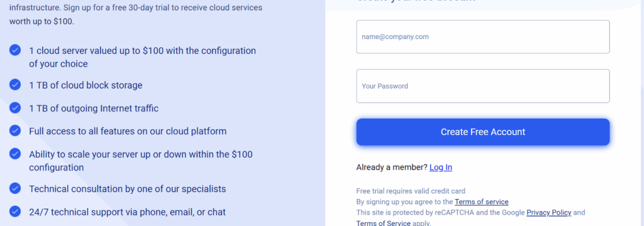Click Full access to all features text
The image size is (644, 226).
128,131
